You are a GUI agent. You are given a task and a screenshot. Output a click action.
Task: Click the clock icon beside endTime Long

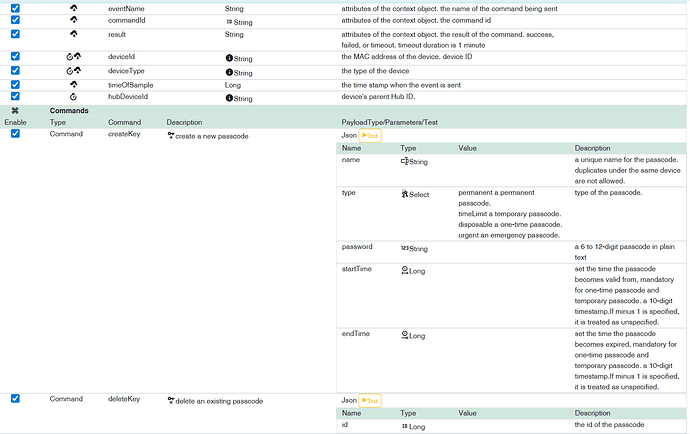click(405, 335)
